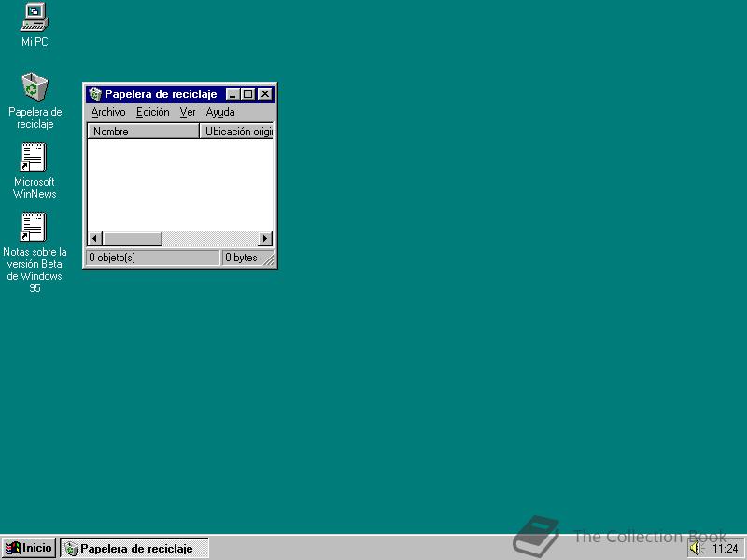
Task: Click the horizontal scrollbar thumb
Action: [133, 239]
